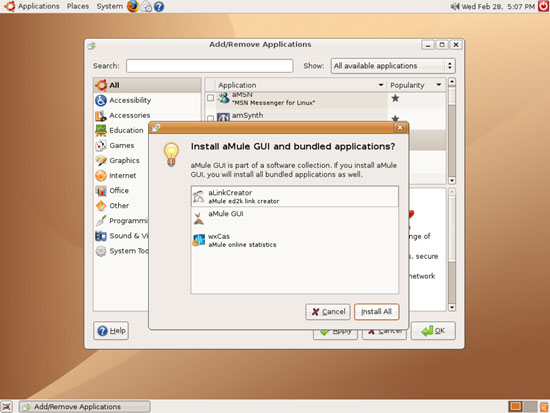The image size is (550, 413).
Task: Open the mail launcher in top panel
Action: 146,7
